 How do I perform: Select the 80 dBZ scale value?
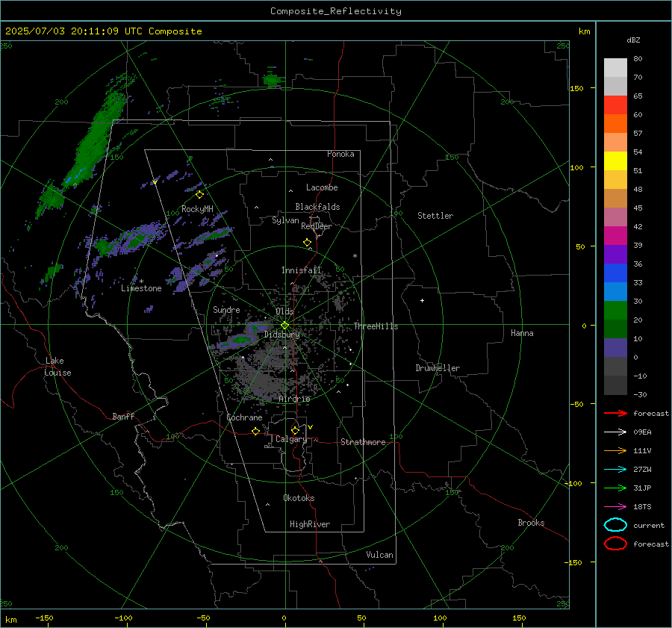click(638, 58)
